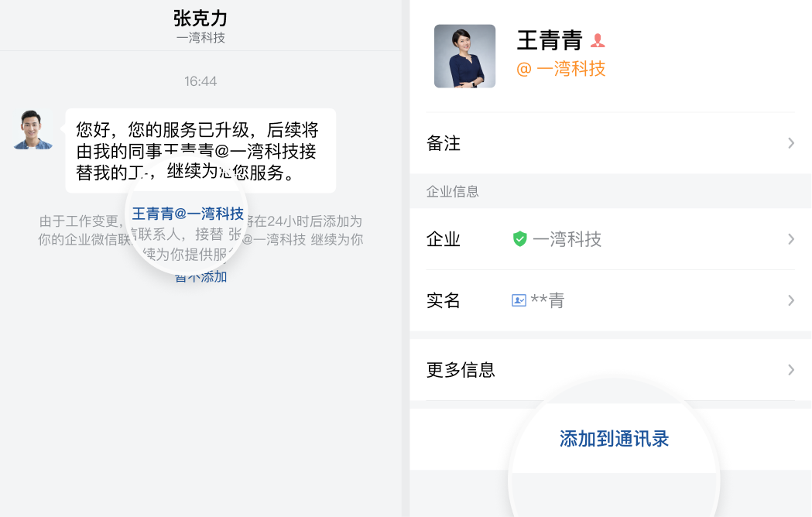Open 王青青's profile photo
Image resolution: width=812 pixels, height=517 pixels.
pyautogui.click(x=464, y=56)
